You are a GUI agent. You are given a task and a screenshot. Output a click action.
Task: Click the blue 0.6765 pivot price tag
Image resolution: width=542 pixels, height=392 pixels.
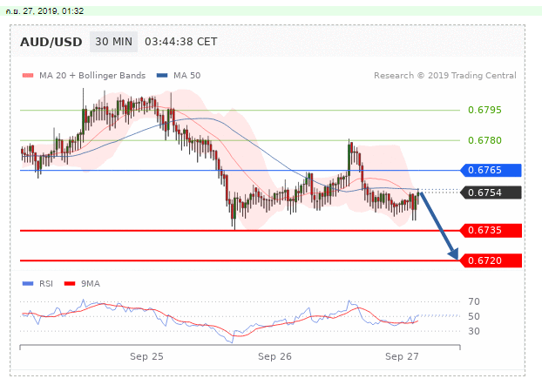tap(491, 170)
